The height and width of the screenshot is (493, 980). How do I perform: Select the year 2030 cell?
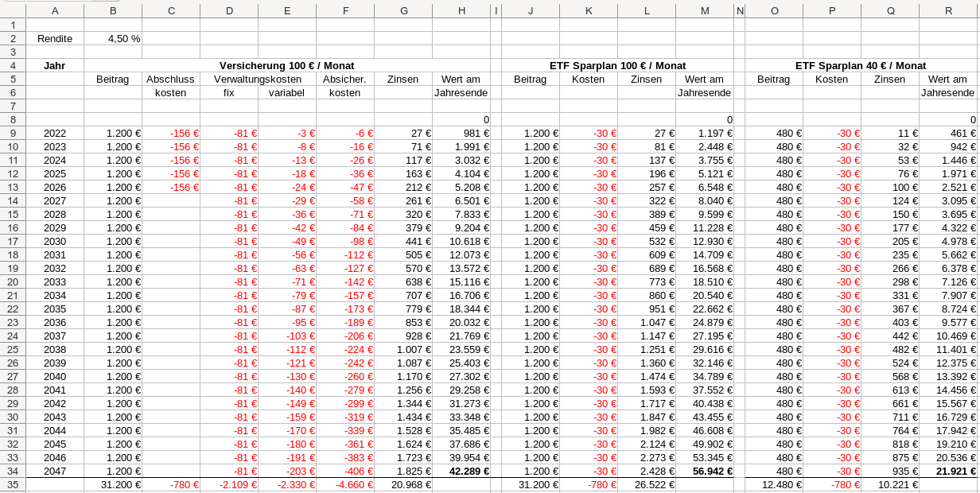point(55,241)
